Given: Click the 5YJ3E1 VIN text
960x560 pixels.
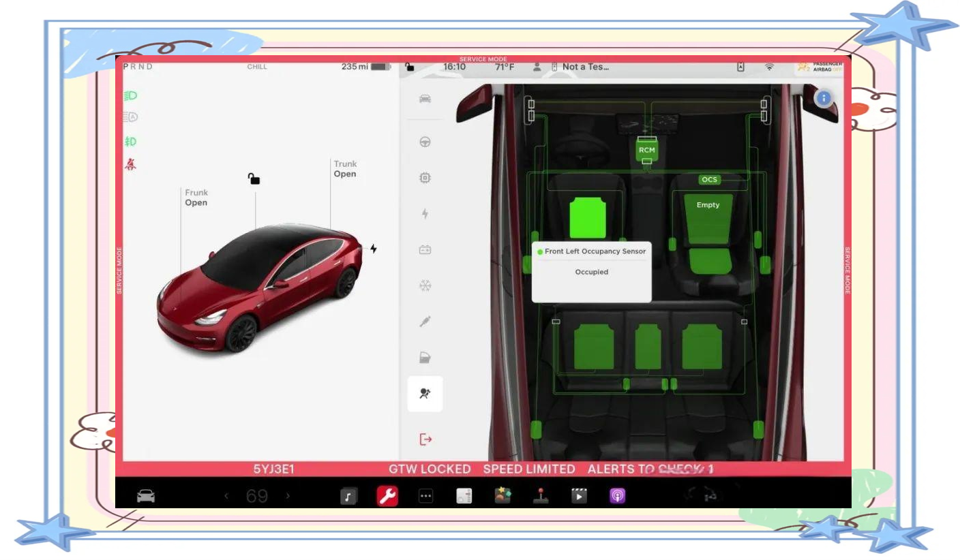Looking at the screenshot, I should click(274, 469).
